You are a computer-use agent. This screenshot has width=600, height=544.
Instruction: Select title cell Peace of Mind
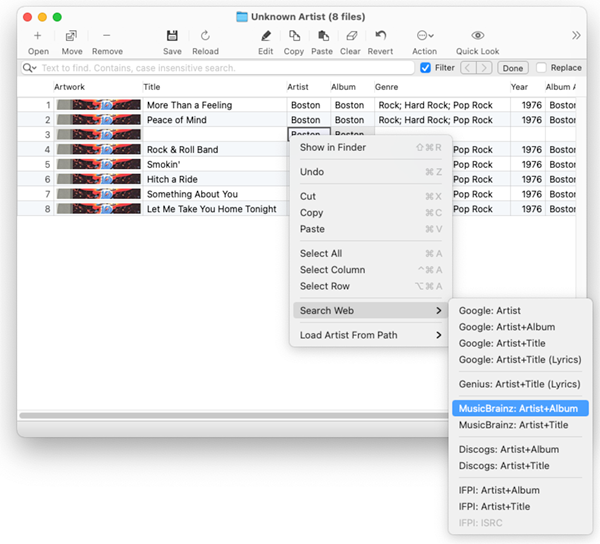pos(215,120)
